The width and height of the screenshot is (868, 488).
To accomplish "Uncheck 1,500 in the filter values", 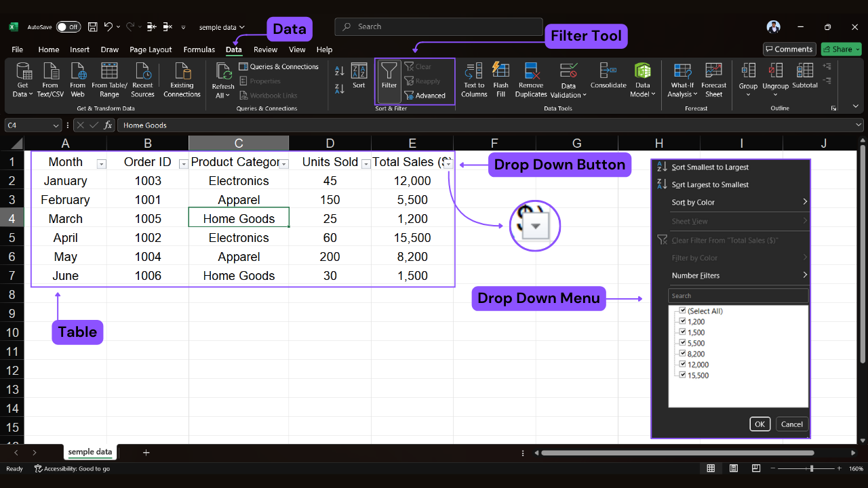I will [682, 332].
